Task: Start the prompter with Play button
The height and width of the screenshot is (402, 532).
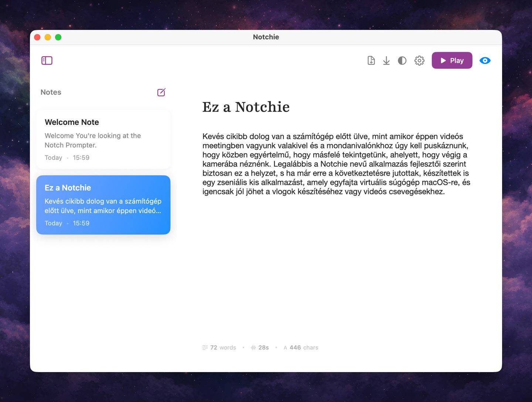Action: coord(452,61)
